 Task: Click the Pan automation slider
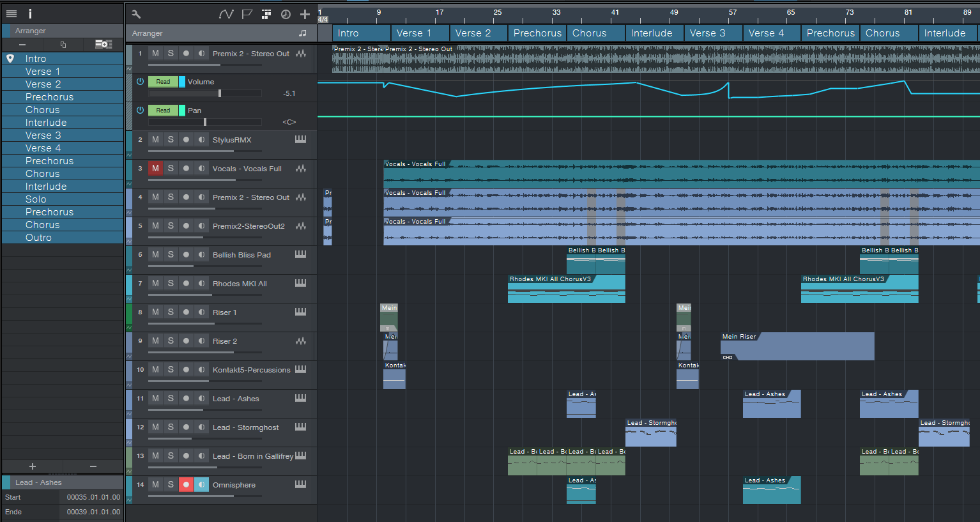(x=205, y=122)
